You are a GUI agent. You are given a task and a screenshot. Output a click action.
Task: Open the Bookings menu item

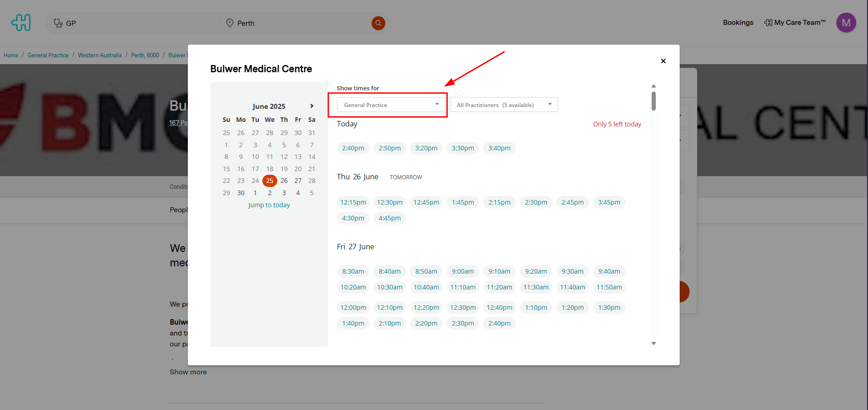(x=738, y=23)
